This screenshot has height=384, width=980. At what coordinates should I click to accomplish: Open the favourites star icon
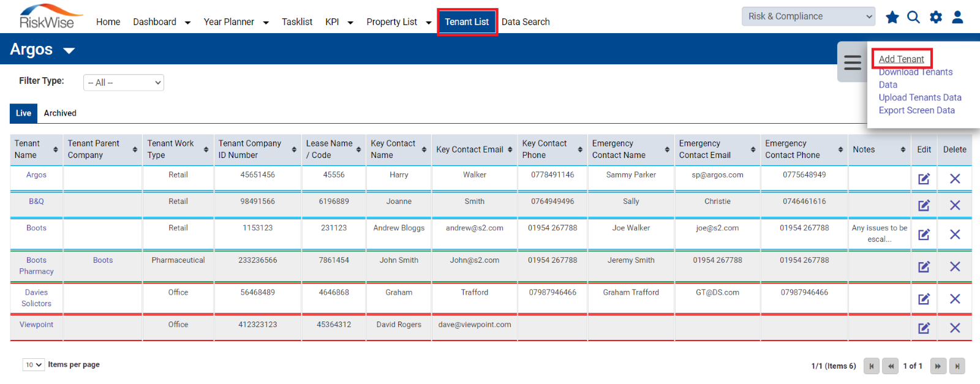coord(892,17)
